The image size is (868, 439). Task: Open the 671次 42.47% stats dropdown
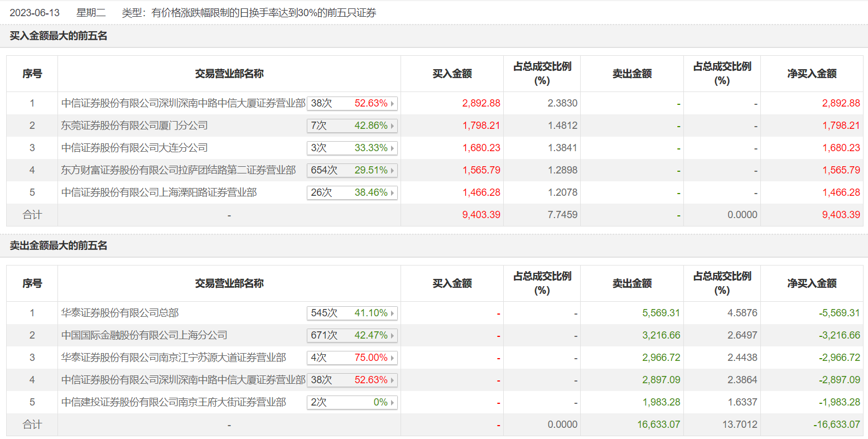pyautogui.click(x=352, y=335)
